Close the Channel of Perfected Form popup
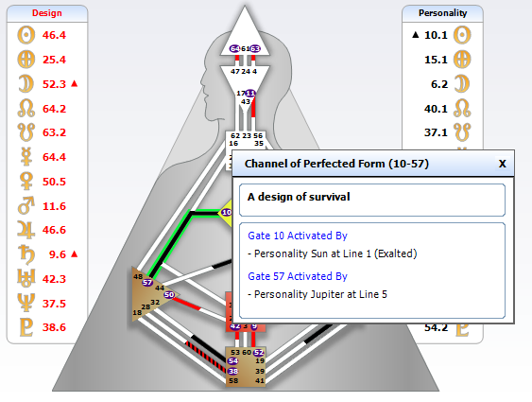Screen dimensions: 532x402 [503, 164]
